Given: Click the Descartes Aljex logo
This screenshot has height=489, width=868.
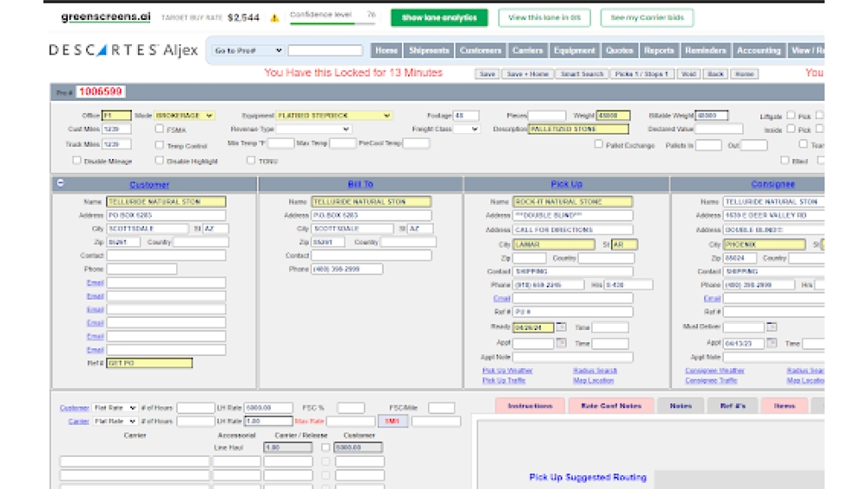Looking at the screenshot, I should [x=123, y=50].
